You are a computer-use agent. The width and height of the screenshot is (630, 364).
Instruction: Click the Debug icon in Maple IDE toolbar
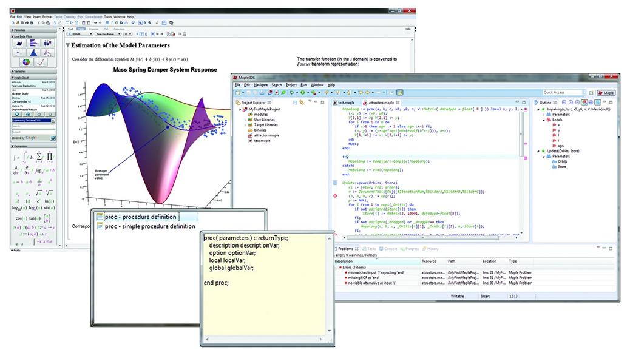pos(292,93)
